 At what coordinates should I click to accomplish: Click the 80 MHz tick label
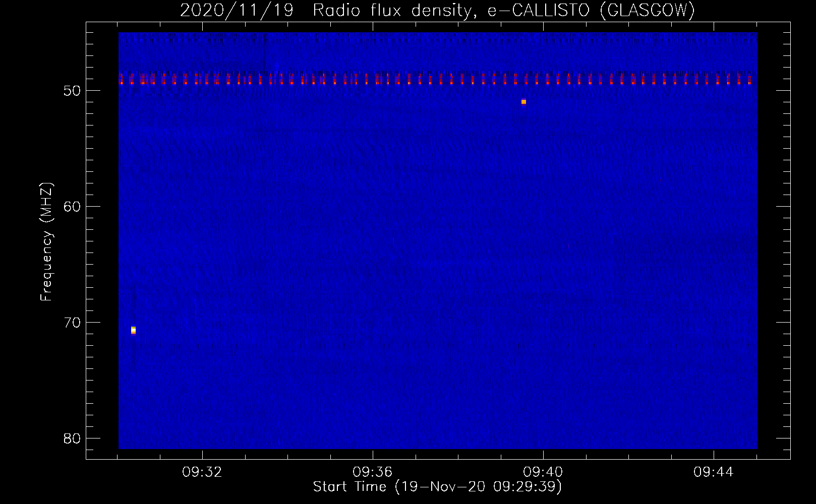click(x=72, y=438)
